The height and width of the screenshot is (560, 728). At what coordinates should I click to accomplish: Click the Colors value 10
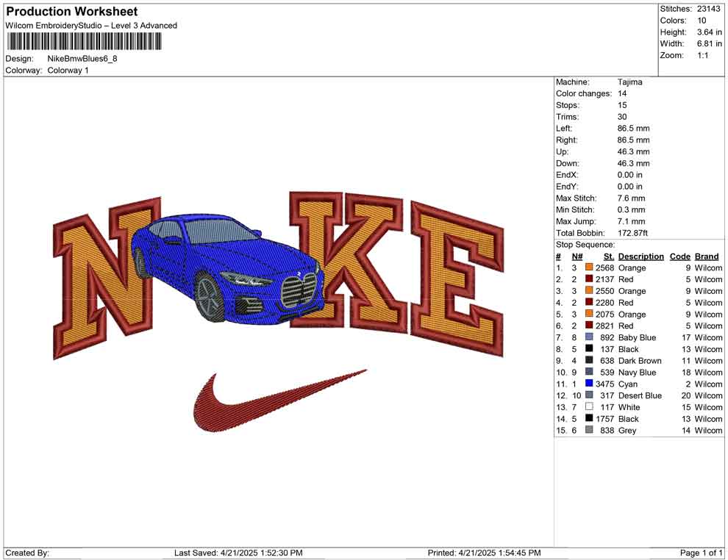coord(702,21)
